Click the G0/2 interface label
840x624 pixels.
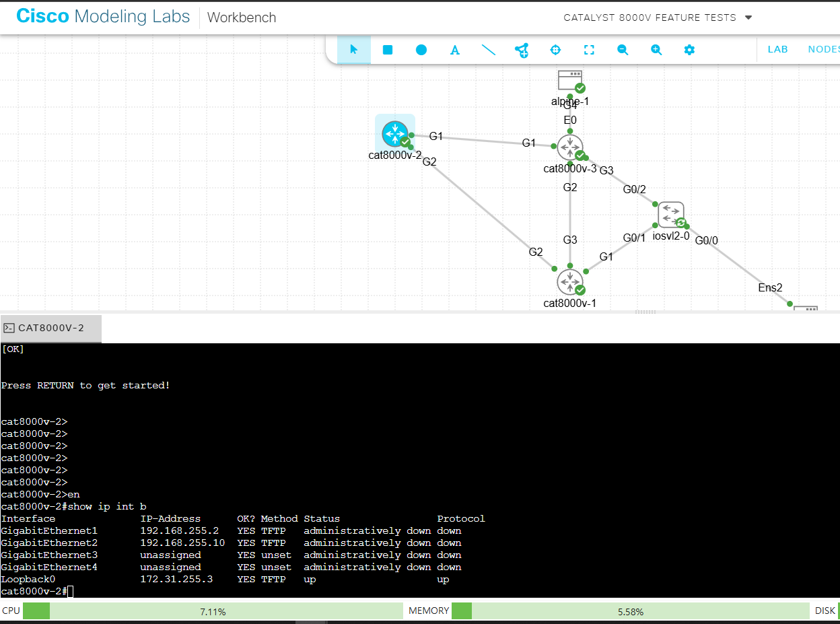pyautogui.click(x=634, y=190)
